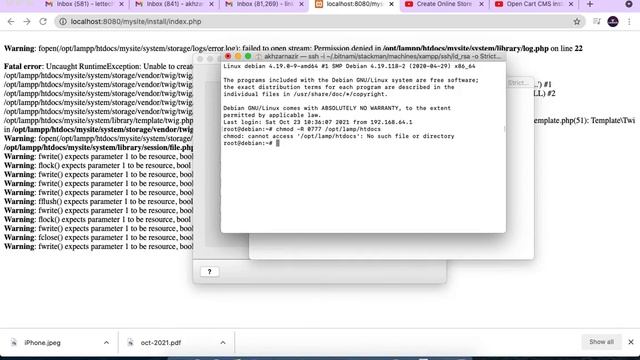Close the Create Online Store tab
The width and height of the screenshot is (640, 360).
coord(481,4)
